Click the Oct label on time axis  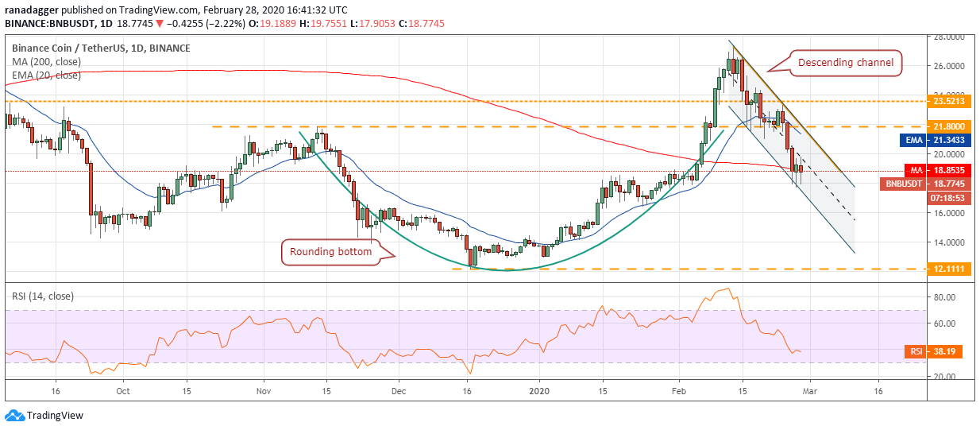(123, 392)
